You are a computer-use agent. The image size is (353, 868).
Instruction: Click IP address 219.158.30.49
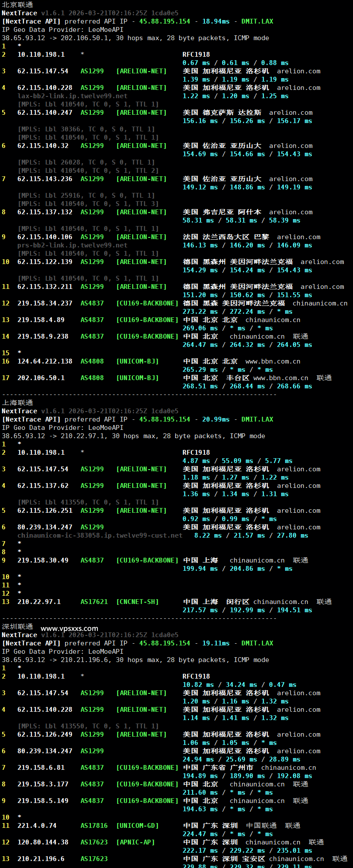click(43, 560)
